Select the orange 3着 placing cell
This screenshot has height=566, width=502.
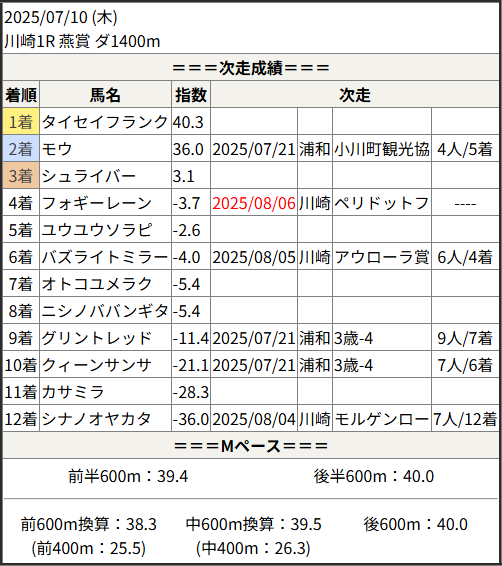21,176
